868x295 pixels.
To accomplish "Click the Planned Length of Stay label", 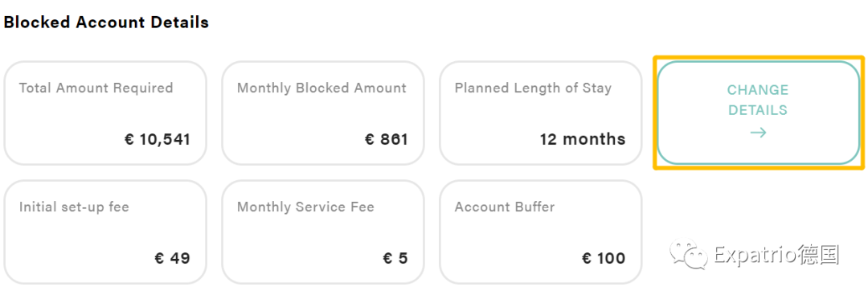I will coord(533,88).
